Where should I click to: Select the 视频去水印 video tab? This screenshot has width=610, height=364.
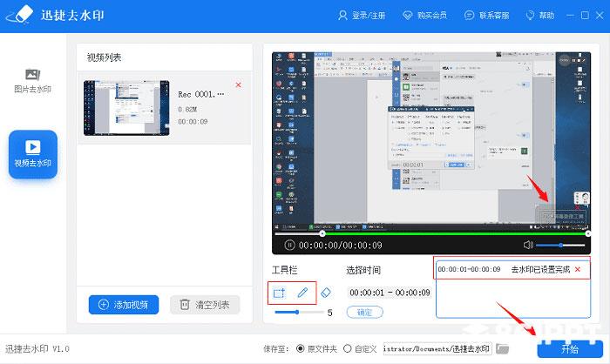point(33,154)
